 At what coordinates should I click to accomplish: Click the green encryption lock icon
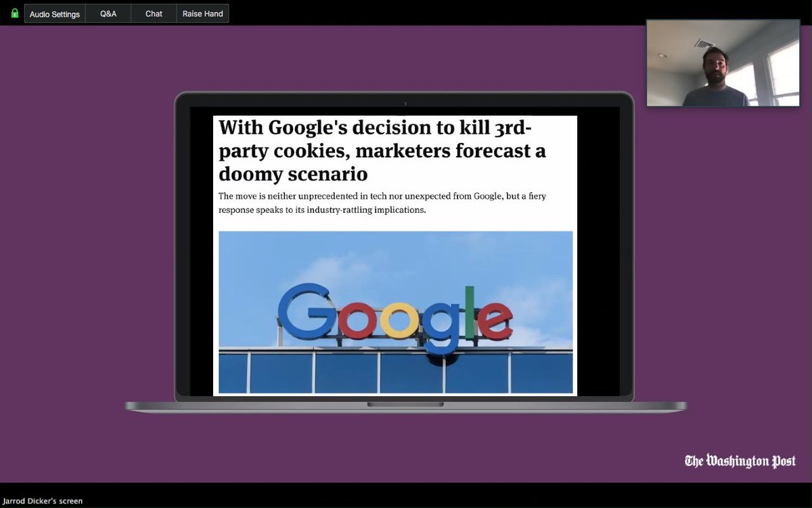(15, 14)
